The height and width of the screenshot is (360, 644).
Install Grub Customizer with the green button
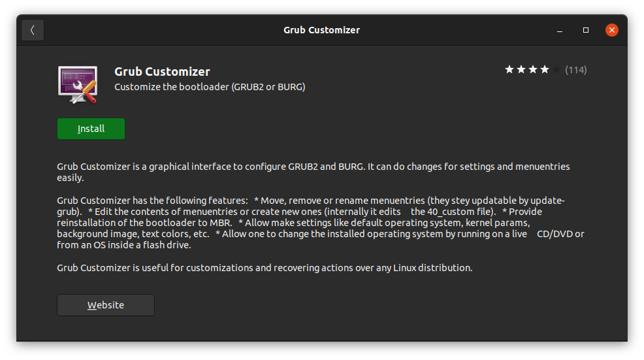coord(91,129)
